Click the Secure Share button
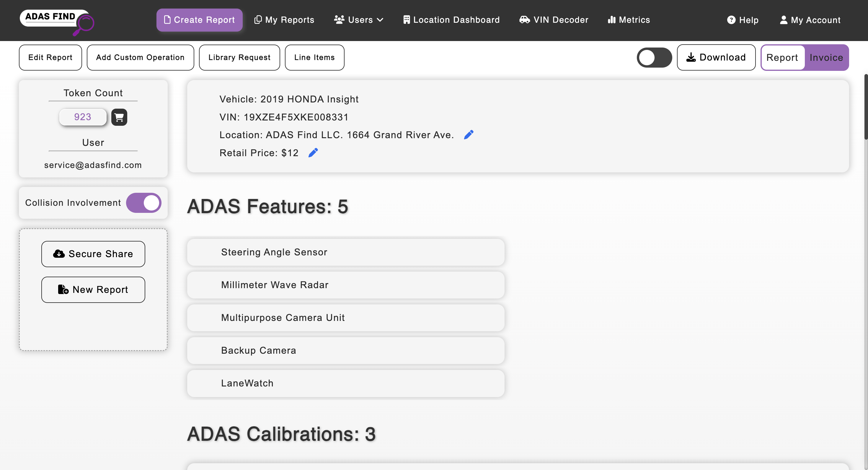 click(x=93, y=254)
